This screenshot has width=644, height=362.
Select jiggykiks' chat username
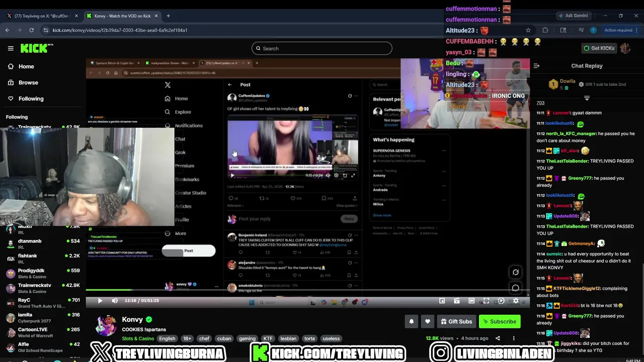tap(571, 343)
